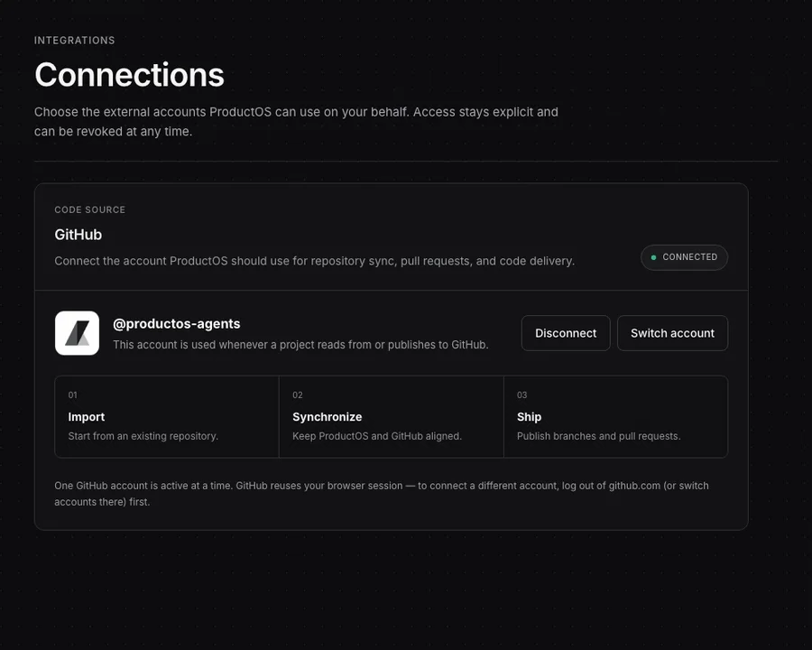The width and height of the screenshot is (812, 650).
Task: Click 'Start from an existing repository.' text
Action: coord(143,436)
